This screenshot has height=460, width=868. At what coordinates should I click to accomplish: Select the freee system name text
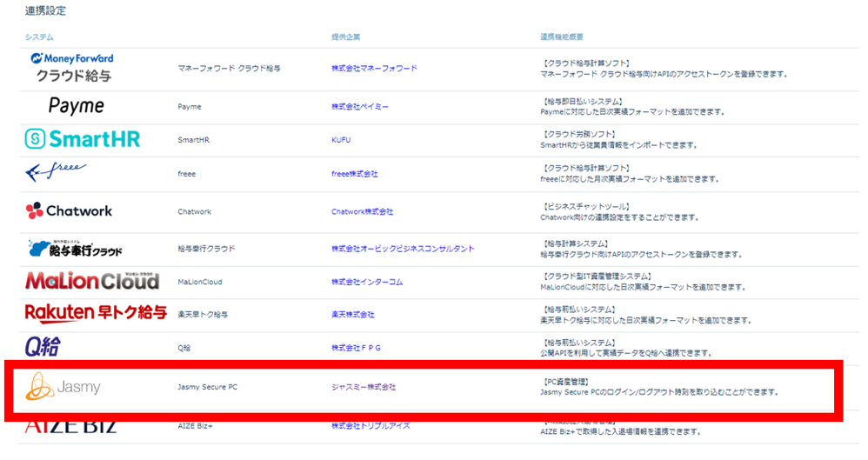[x=186, y=174]
